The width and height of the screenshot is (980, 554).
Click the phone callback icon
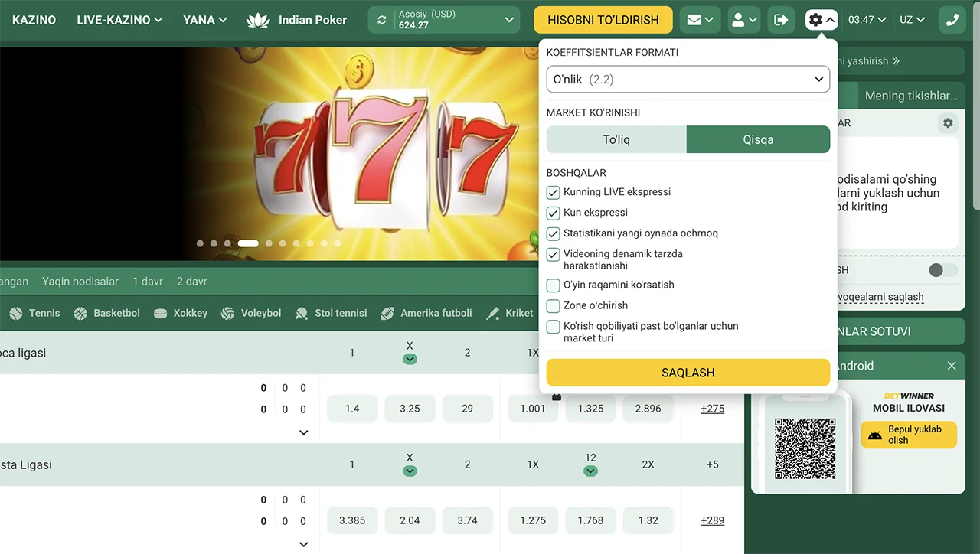pyautogui.click(x=952, y=20)
